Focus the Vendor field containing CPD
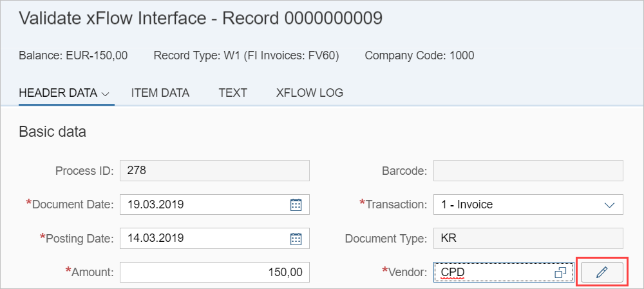The width and height of the screenshot is (644, 289). (x=493, y=272)
